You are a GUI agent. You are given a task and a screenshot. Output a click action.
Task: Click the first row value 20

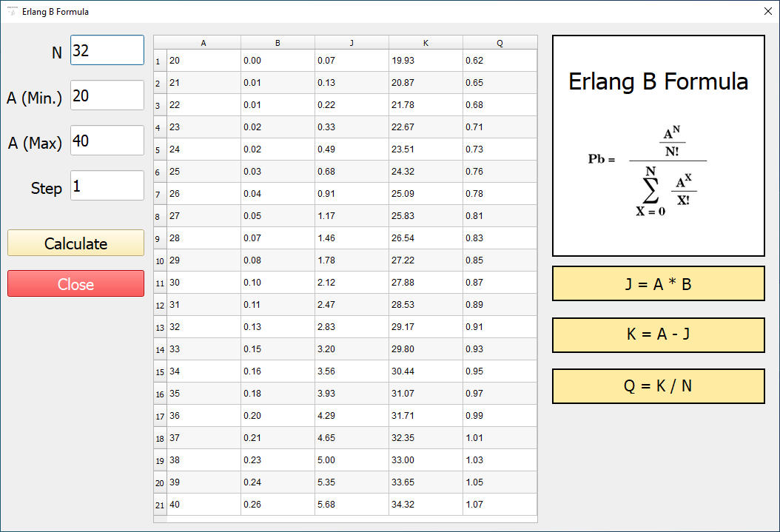click(x=204, y=61)
